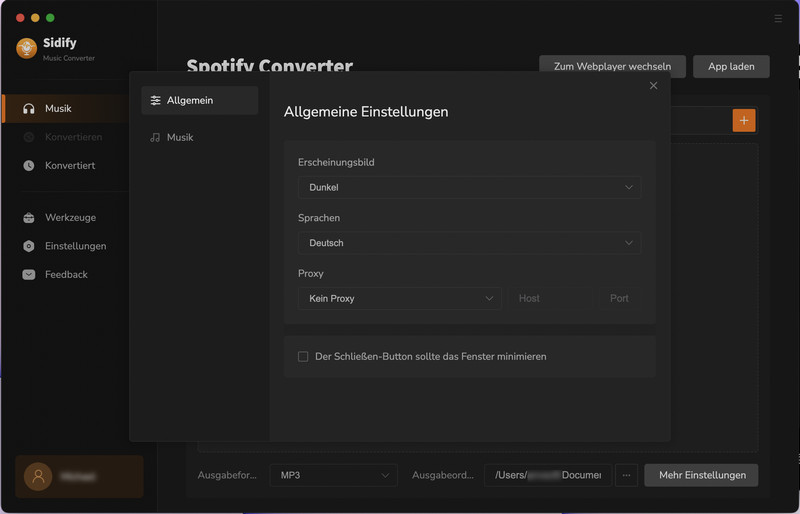The height and width of the screenshot is (514, 800).
Task: Expand the Kein Proxy dropdown
Action: coord(399,299)
